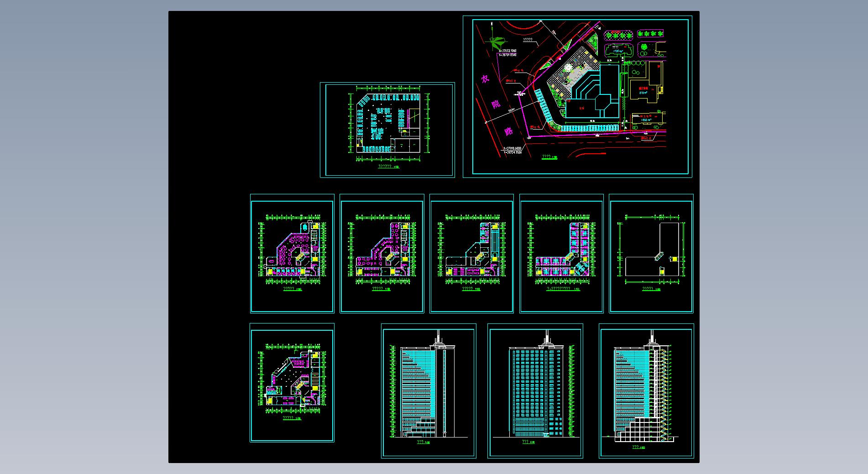Click the floor plan with L-shaped guest rooms
The height and width of the screenshot is (474, 868).
tap(561, 253)
